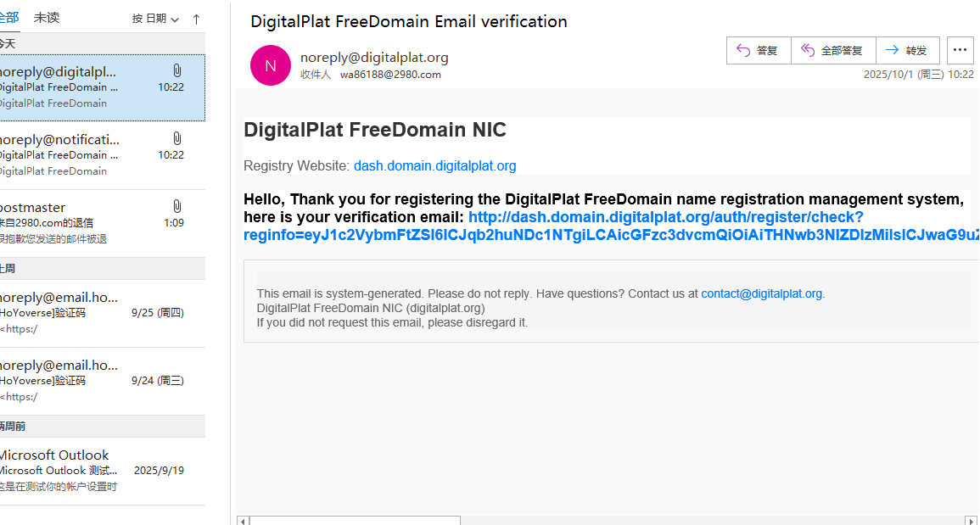Click attachment paperclip on noreply@digitalplat email

pyautogui.click(x=176, y=70)
